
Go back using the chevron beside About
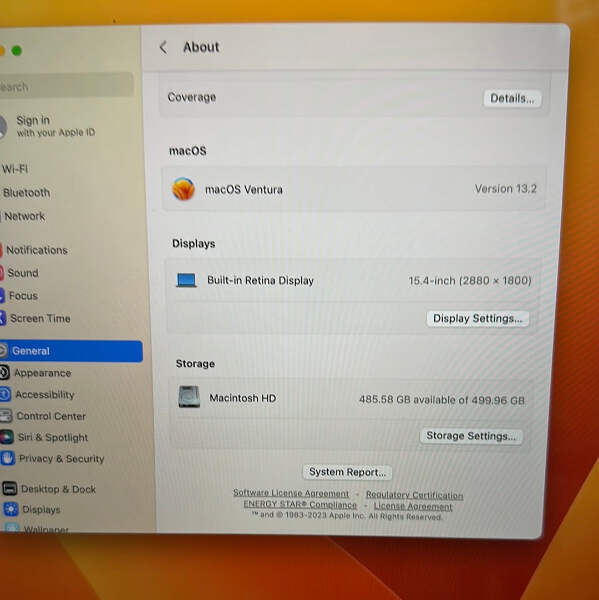click(x=163, y=47)
